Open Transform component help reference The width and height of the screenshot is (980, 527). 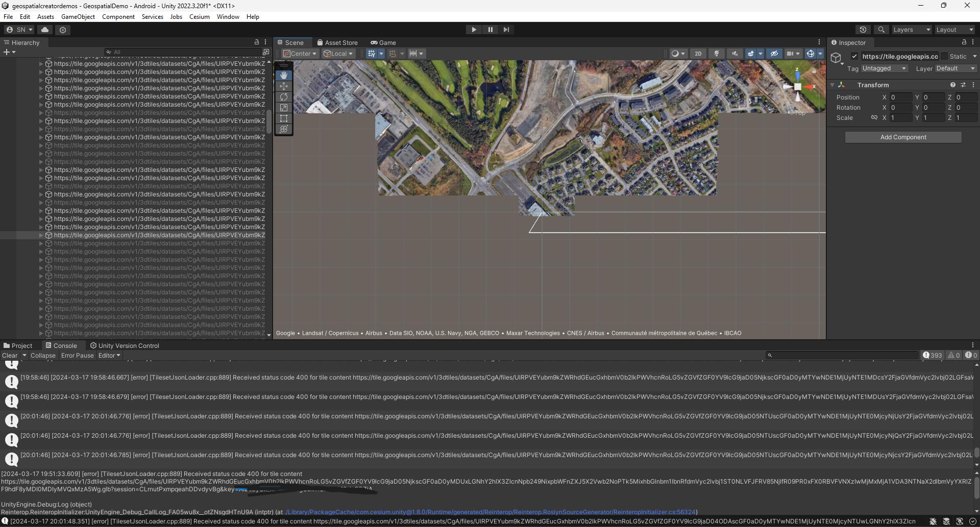click(x=952, y=85)
